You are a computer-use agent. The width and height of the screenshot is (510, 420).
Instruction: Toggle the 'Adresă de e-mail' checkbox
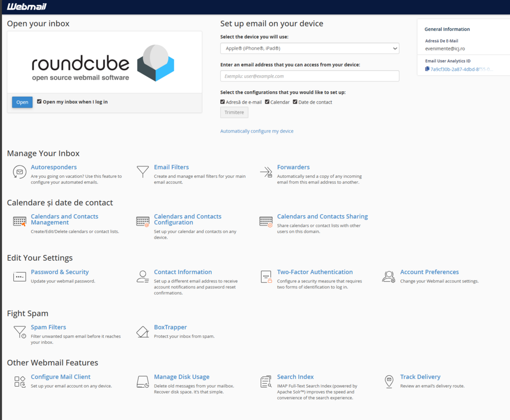pos(223,102)
